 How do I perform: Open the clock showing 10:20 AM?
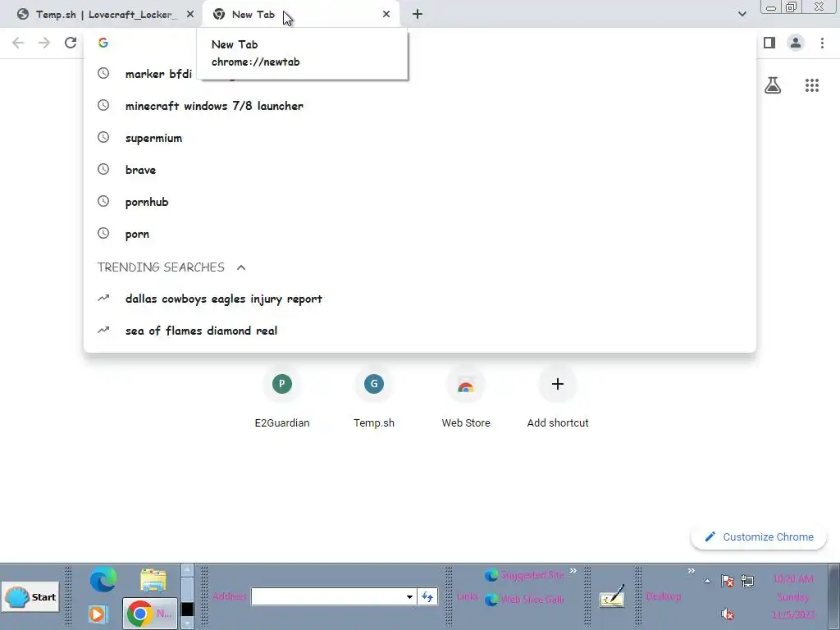click(x=793, y=596)
